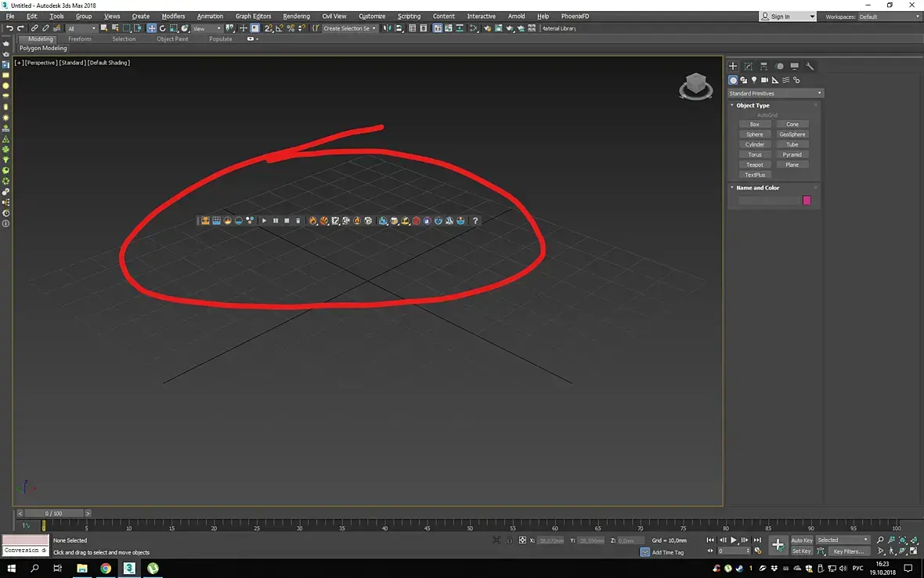Open the Standard Primitives dropdown
This screenshot has width=924, height=578.
click(x=775, y=93)
